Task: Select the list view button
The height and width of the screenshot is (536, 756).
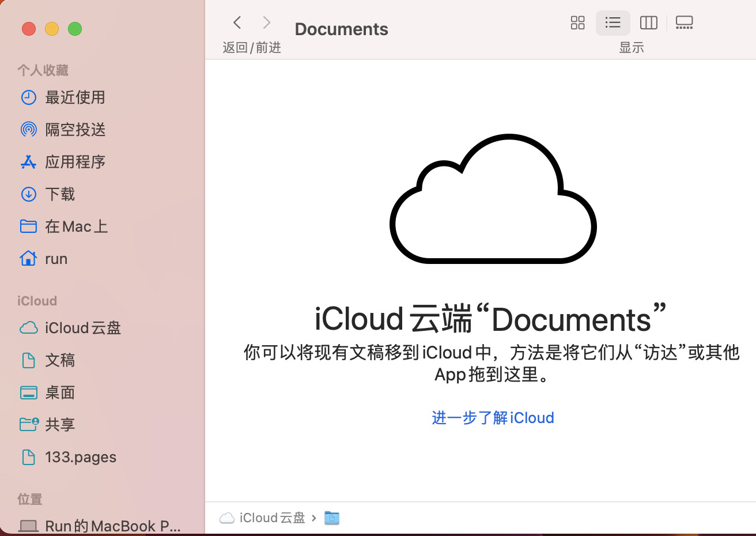Action: 613,23
